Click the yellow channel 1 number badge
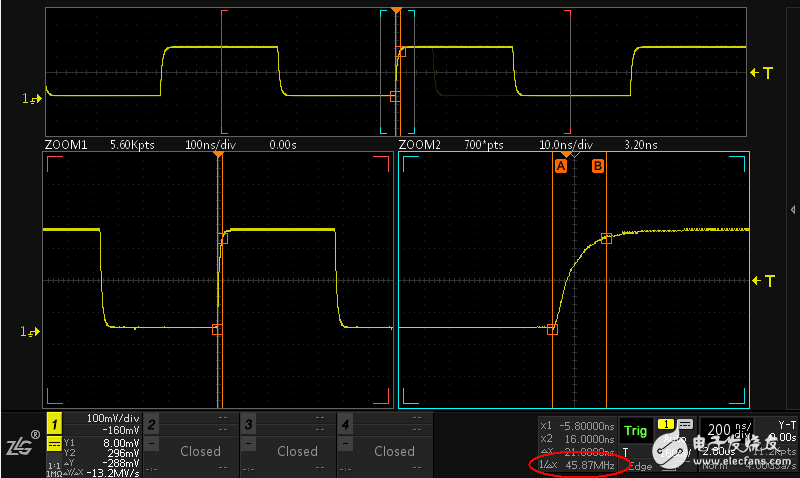Viewport: 800px width, 478px height. click(54, 424)
